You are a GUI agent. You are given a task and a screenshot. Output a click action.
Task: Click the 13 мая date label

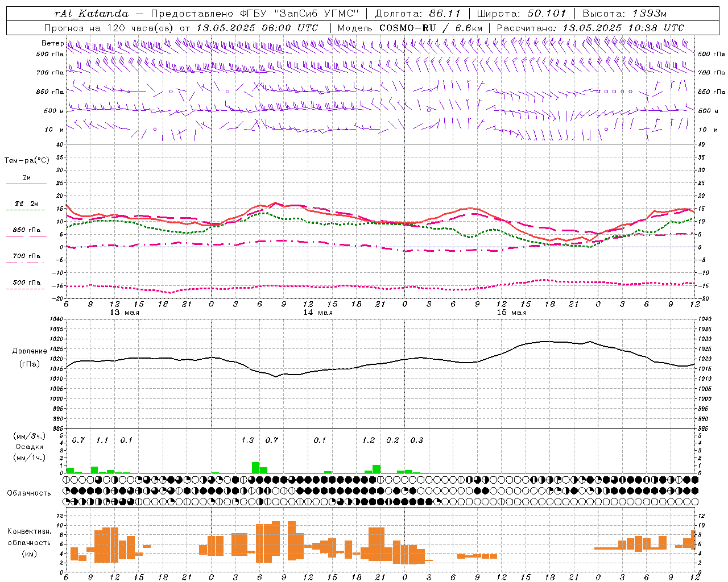pos(125,313)
